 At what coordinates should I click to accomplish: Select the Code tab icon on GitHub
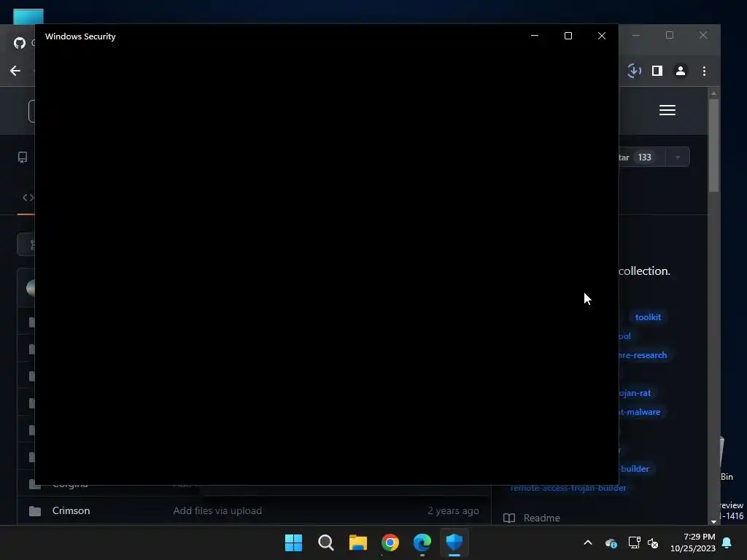(28, 197)
